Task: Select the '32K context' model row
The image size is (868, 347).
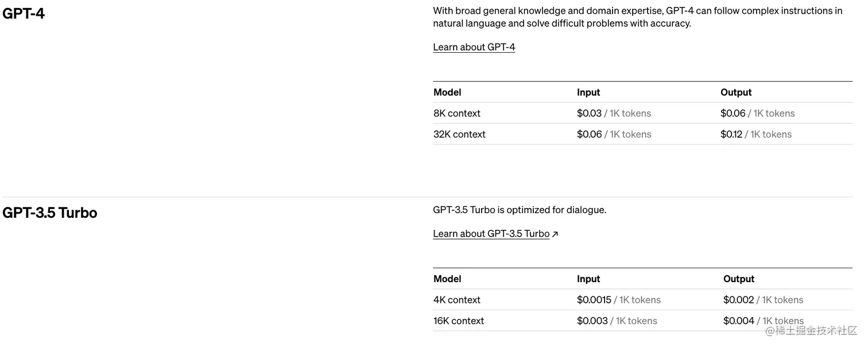Action: [x=459, y=134]
